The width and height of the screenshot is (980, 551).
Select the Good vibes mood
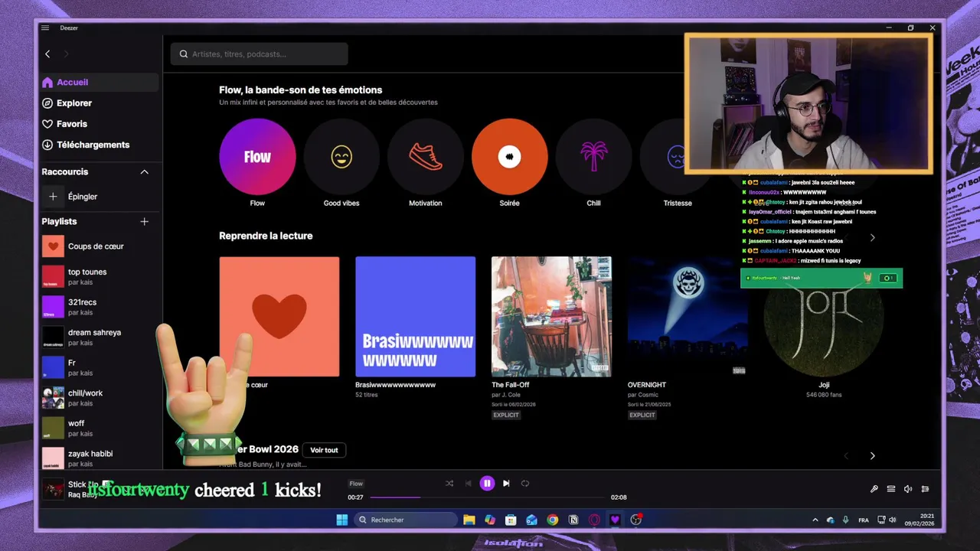click(341, 156)
